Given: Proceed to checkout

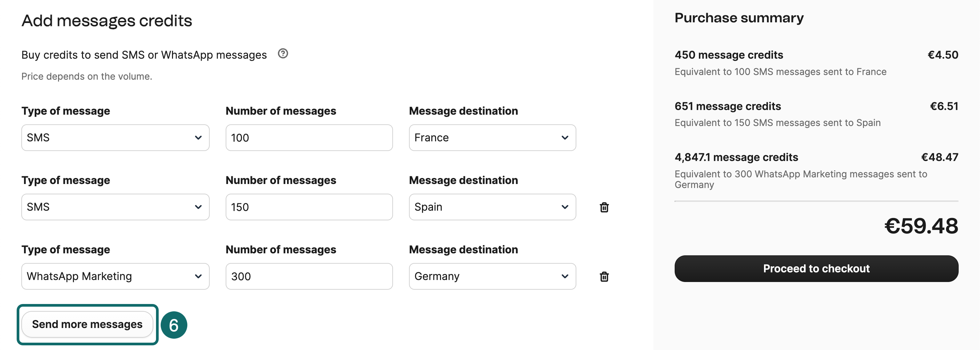Looking at the screenshot, I should click(x=816, y=269).
